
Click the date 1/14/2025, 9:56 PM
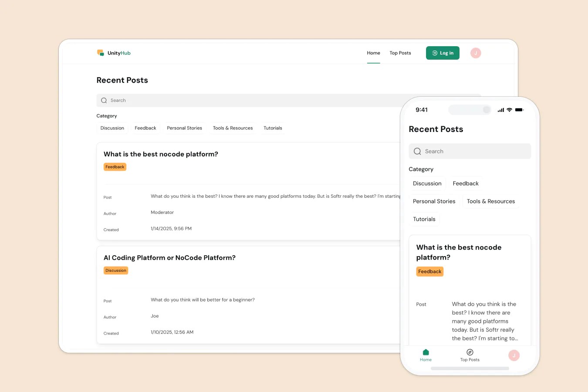[x=171, y=229]
